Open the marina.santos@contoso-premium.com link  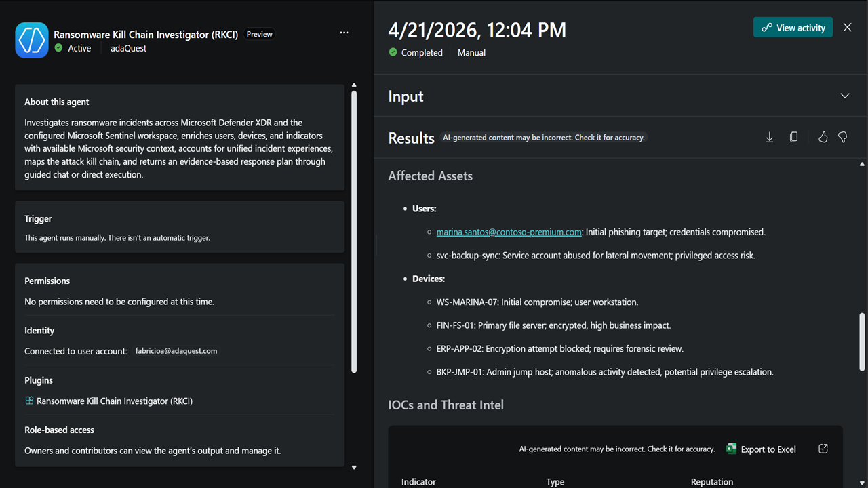509,232
